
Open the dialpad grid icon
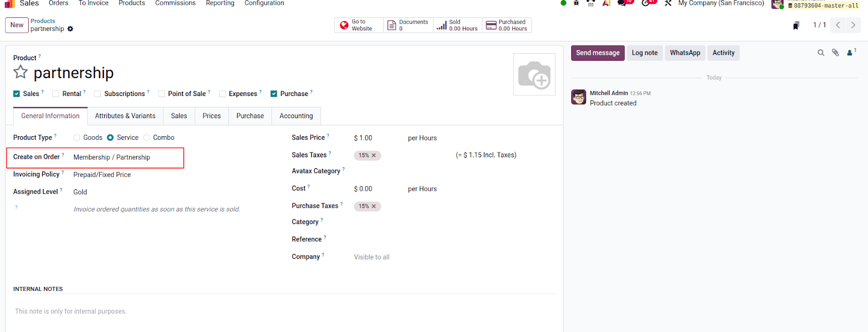click(x=591, y=3)
